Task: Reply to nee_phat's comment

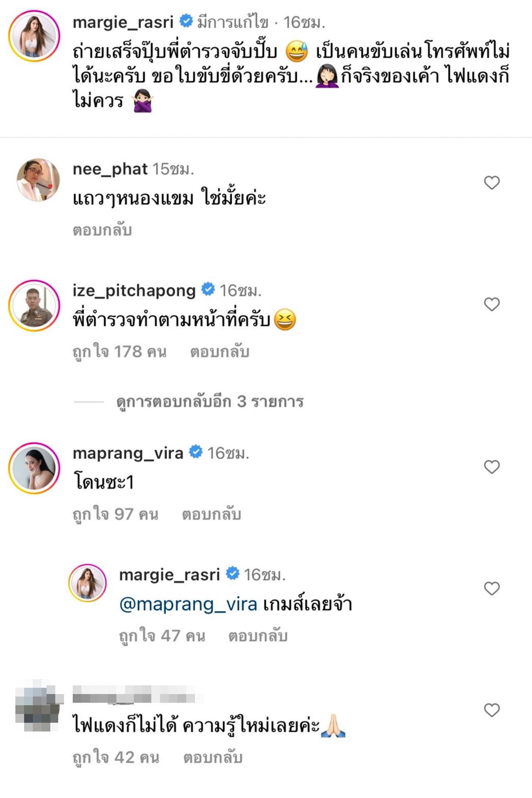Action: tap(102, 230)
